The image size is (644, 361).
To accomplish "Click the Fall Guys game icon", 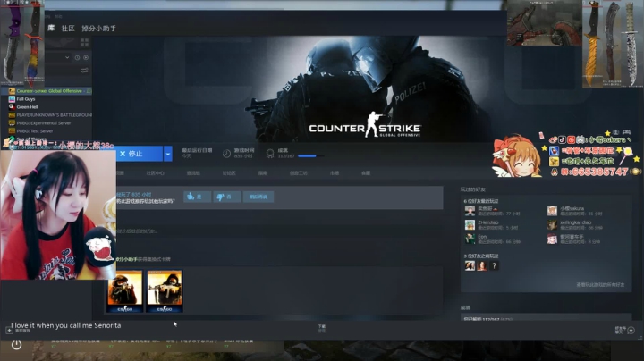I will pos(12,99).
